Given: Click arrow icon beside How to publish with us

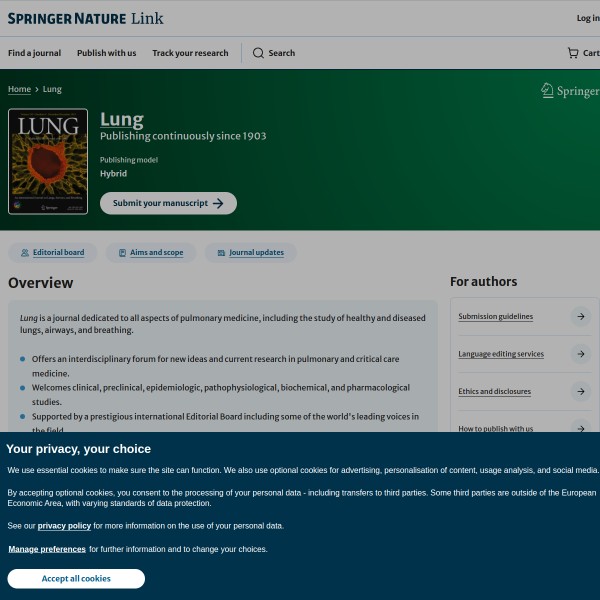Looking at the screenshot, I should (580, 428).
